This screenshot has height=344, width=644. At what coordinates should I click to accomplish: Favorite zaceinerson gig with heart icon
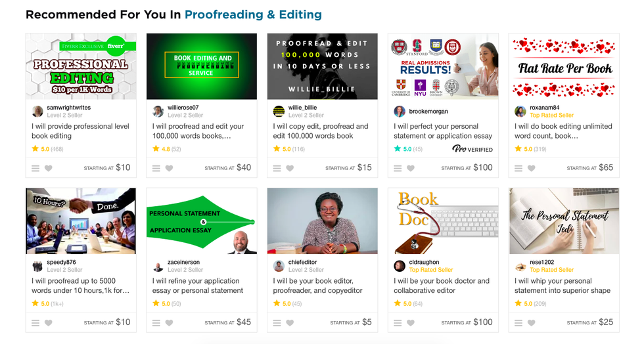[x=170, y=323]
